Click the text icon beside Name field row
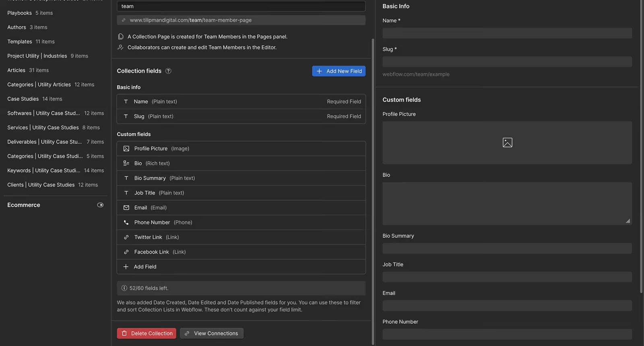The image size is (644, 346). 126,102
